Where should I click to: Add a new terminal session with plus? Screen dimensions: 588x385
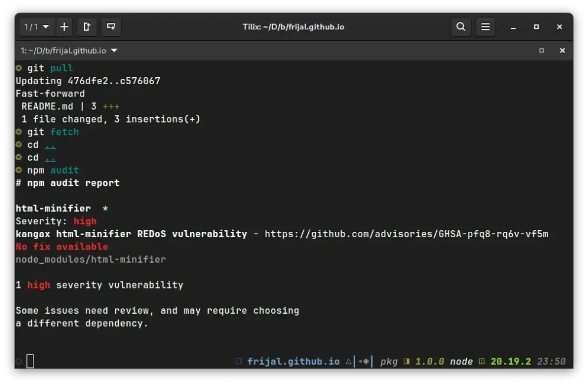[64, 26]
